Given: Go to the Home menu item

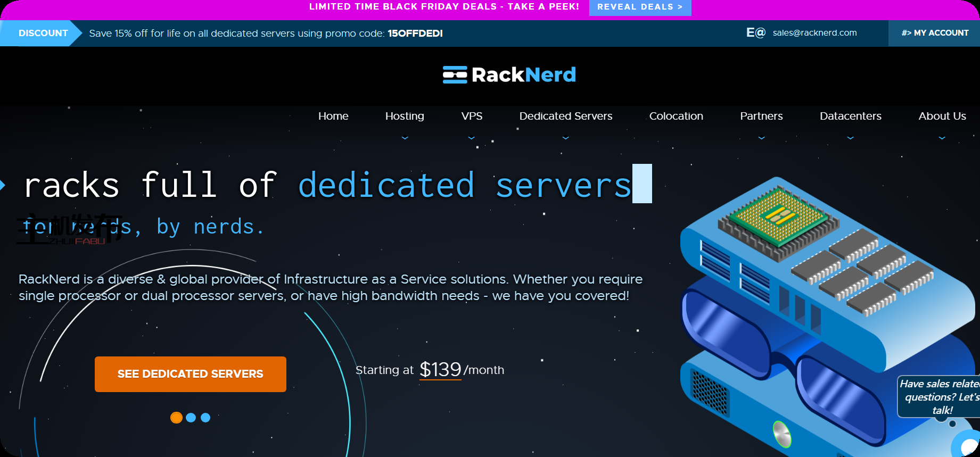Looking at the screenshot, I should [333, 116].
